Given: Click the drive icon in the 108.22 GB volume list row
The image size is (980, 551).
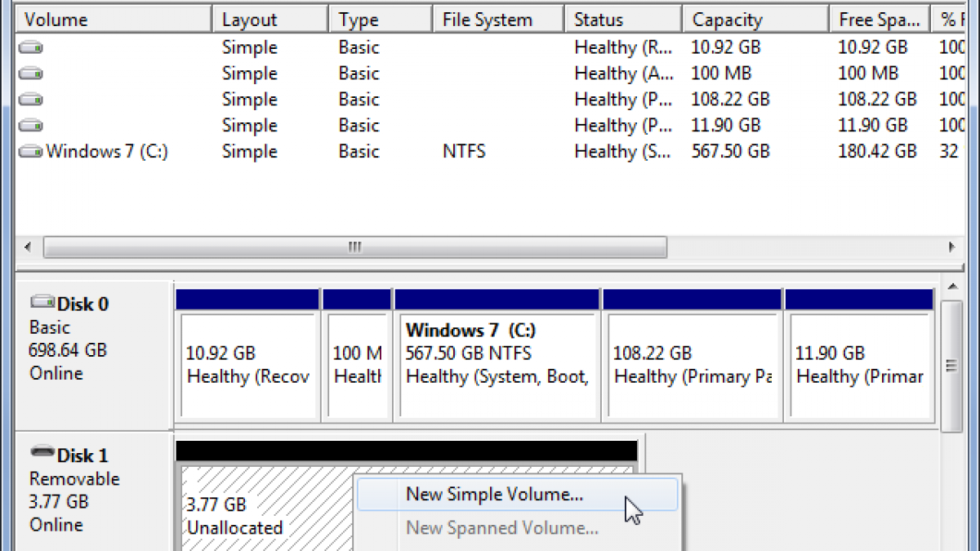Looking at the screenshot, I should [31, 100].
